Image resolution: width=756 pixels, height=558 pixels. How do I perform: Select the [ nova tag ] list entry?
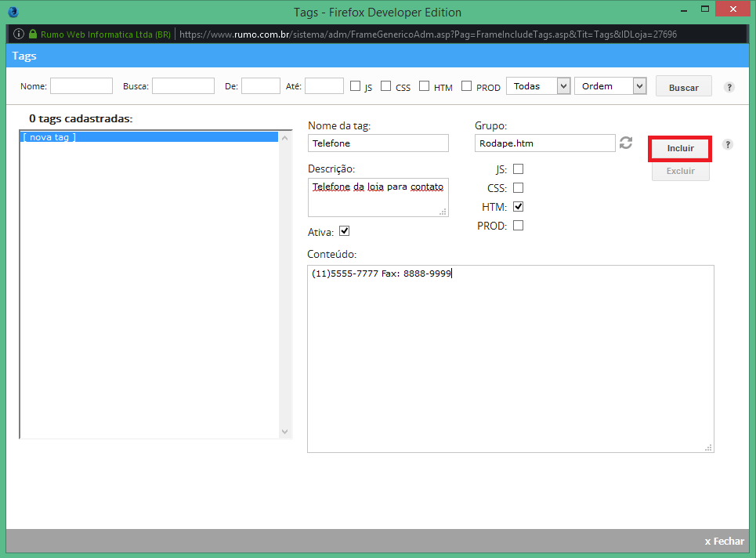coord(150,137)
